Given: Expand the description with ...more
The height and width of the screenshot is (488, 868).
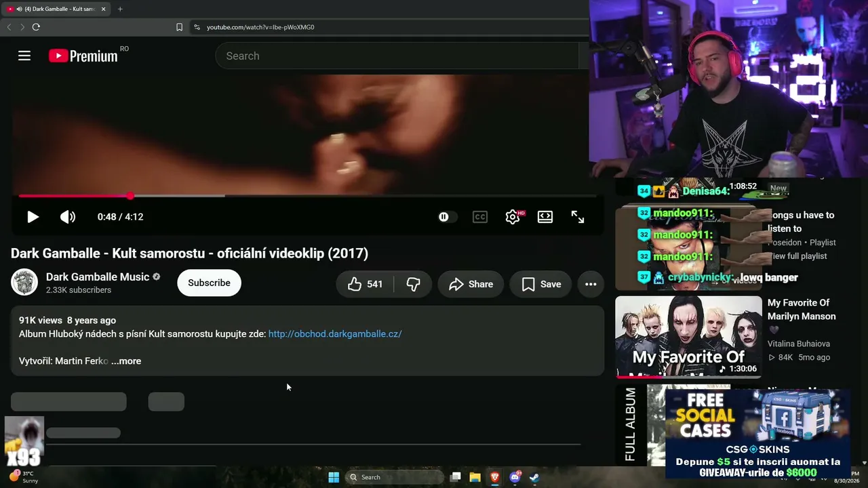Looking at the screenshot, I should pos(126,361).
